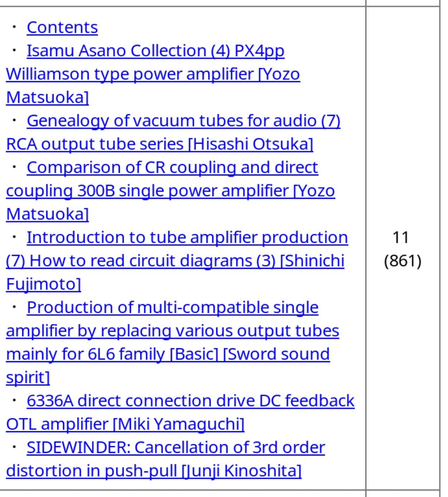Select Introduction to tube amplifier production link

pos(187,237)
